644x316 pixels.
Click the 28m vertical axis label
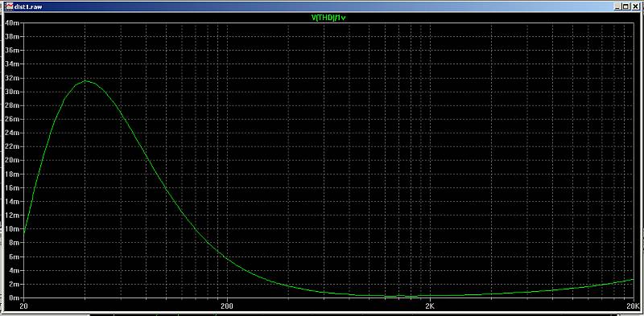(11, 105)
